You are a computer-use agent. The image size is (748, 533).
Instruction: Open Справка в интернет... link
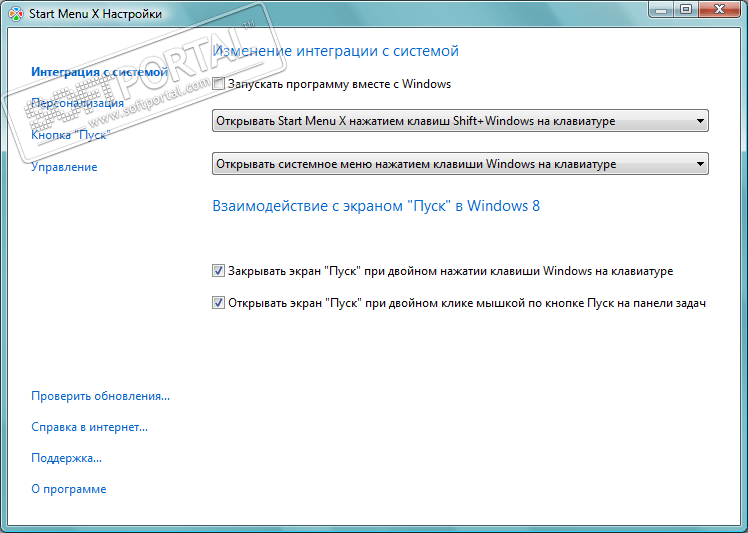tap(89, 428)
